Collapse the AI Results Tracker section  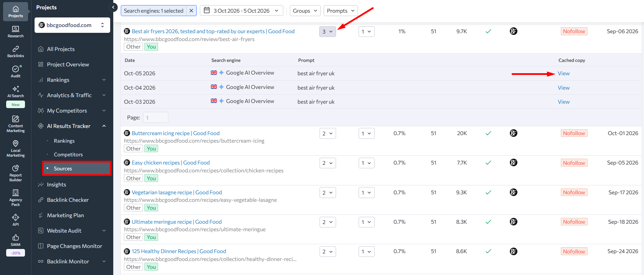click(72, 126)
